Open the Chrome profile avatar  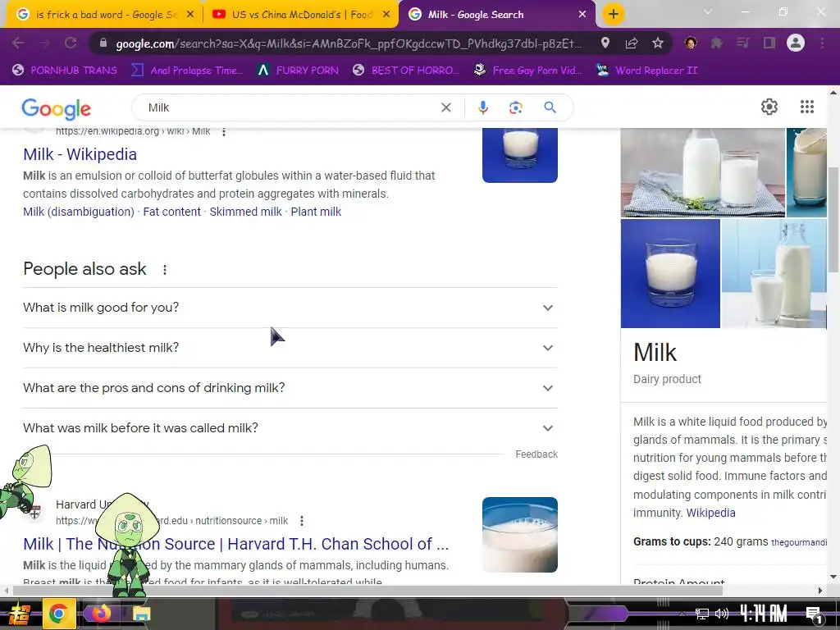(x=796, y=43)
